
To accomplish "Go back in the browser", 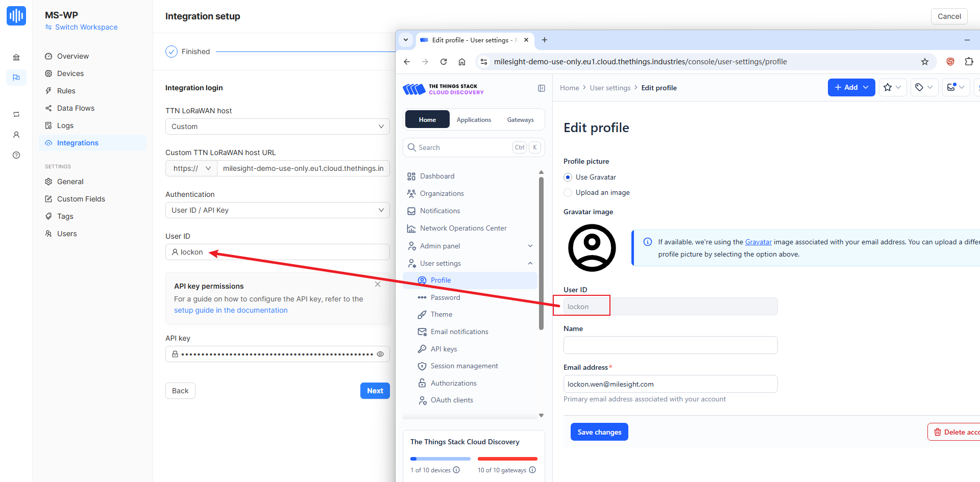I will 407,62.
